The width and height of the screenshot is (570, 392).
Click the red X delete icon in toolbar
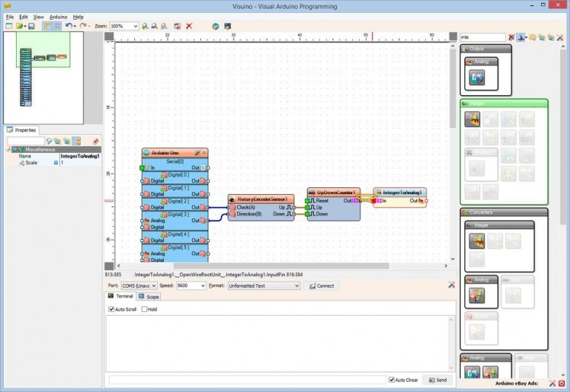pyautogui.click(x=189, y=26)
